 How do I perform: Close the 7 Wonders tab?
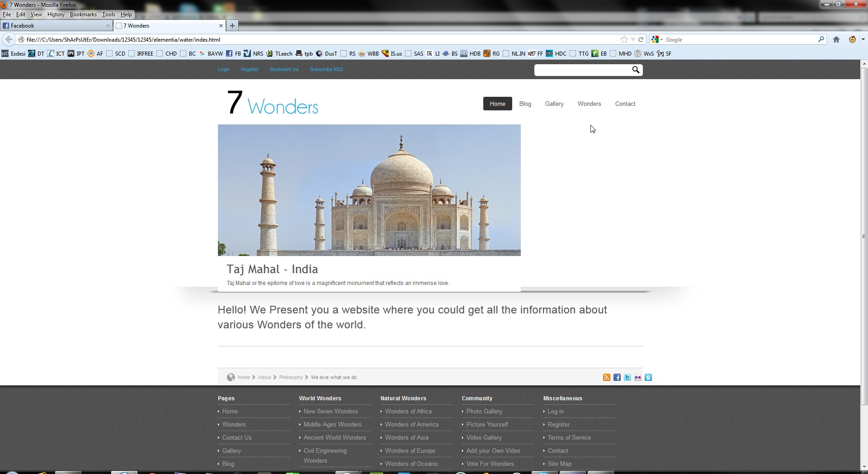(221, 26)
